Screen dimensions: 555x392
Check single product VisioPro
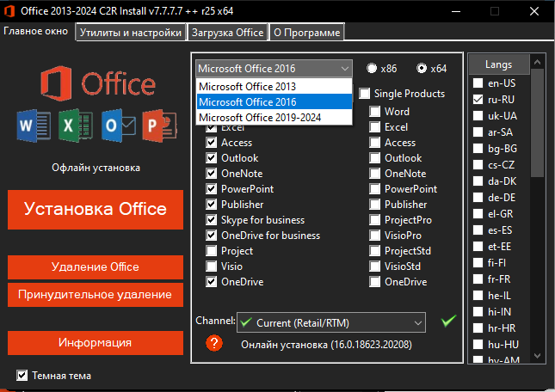[374, 236]
